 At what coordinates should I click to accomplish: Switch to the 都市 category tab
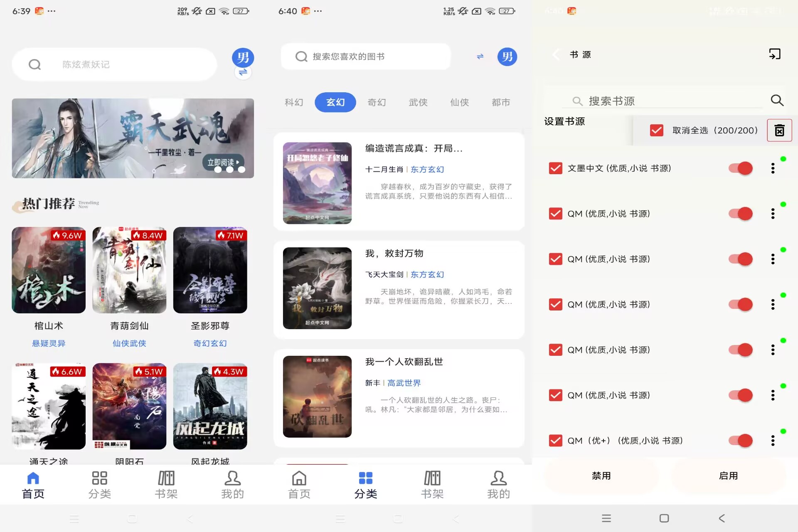pos(501,102)
